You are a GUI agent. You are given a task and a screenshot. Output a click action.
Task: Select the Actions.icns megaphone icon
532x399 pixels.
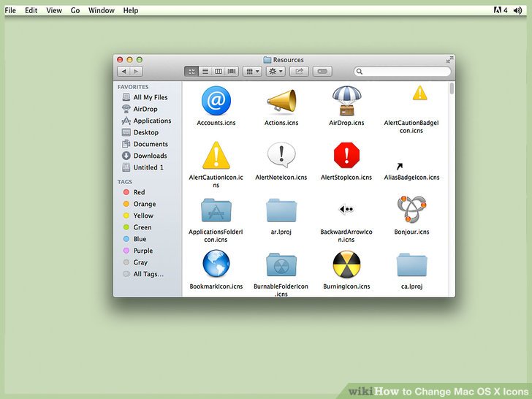coord(281,101)
